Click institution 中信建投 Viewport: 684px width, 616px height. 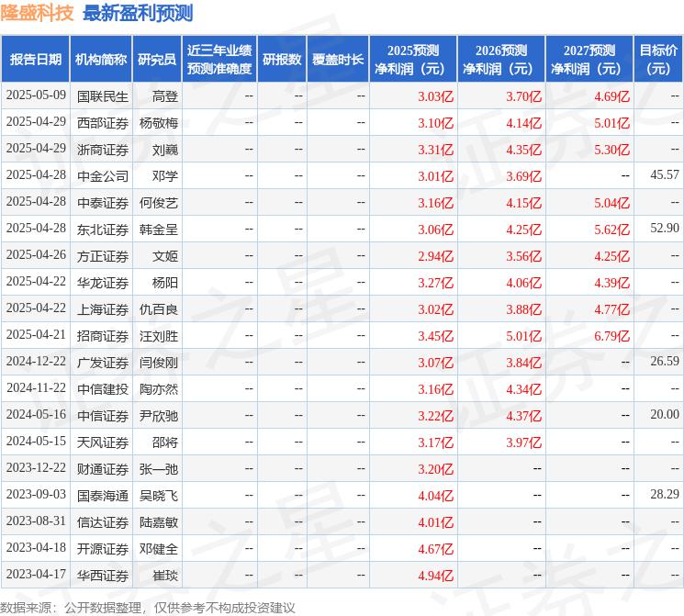103,389
